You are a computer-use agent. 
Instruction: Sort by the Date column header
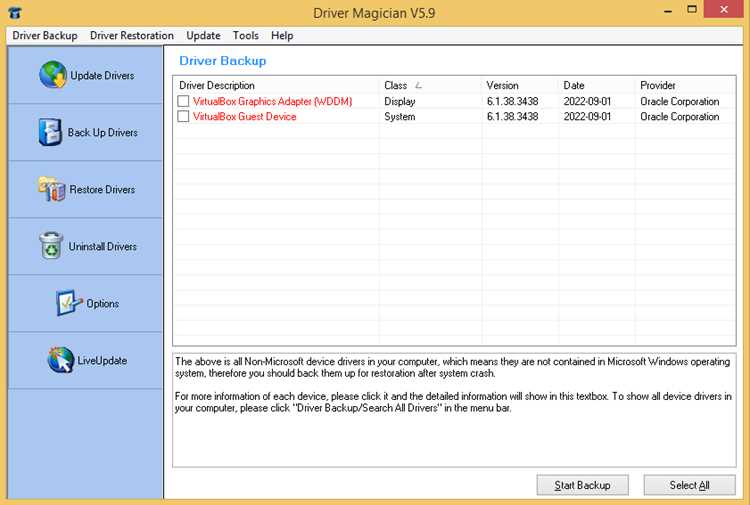[596, 85]
